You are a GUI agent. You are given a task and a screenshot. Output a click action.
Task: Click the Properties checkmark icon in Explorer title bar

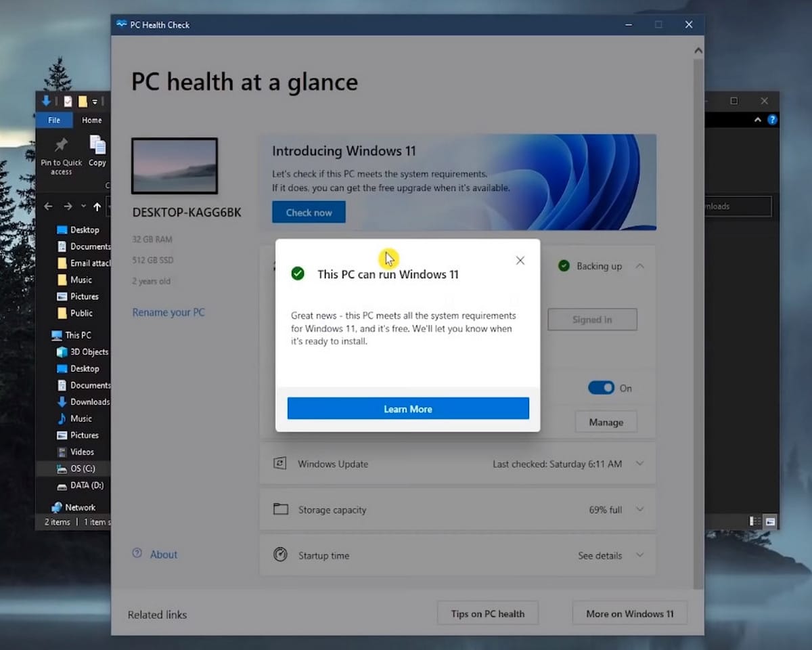pyautogui.click(x=68, y=102)
